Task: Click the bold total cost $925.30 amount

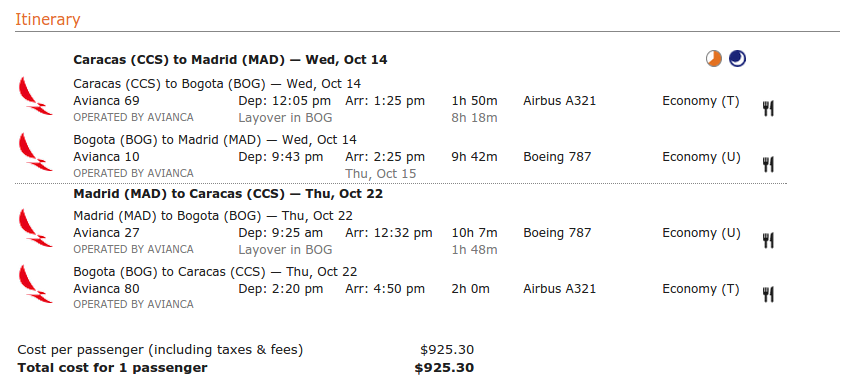Action: [444, 368]
